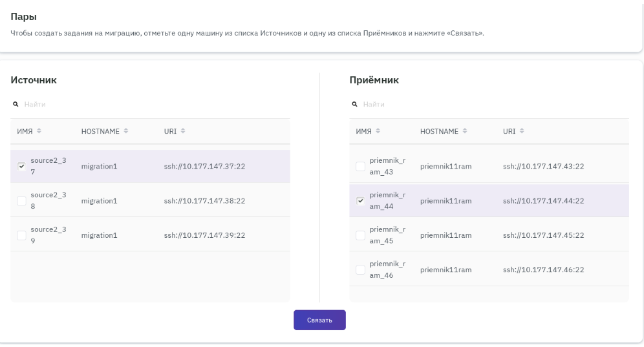
Task: Sort Приёмник list by ИМЯ arrows
Action: [x=378, y=131]
